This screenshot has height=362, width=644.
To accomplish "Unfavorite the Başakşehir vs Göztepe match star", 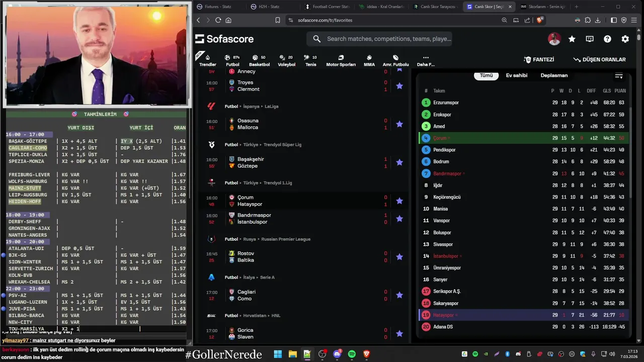I will click(x=399, y=162).
